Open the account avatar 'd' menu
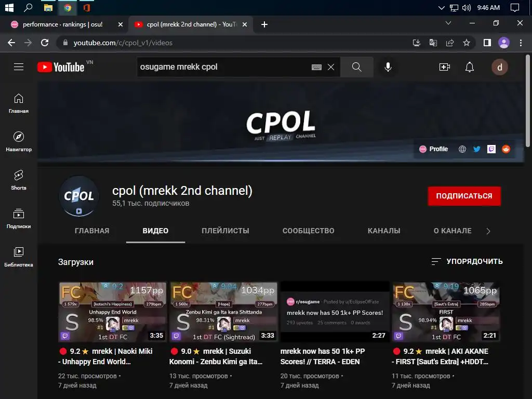This screenshot has height=399, width=532. (x=500, y=67)
